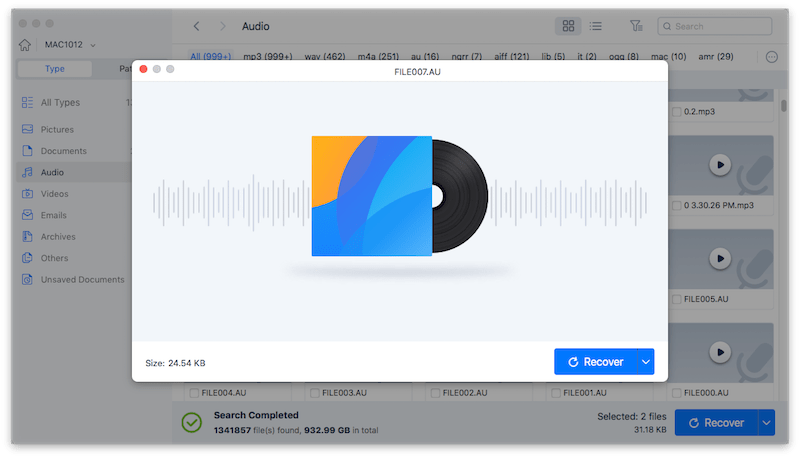The height and width of the screenshot is (458, 800).
Task: Open Emails category icon
Action: click(x=28, y=215)
